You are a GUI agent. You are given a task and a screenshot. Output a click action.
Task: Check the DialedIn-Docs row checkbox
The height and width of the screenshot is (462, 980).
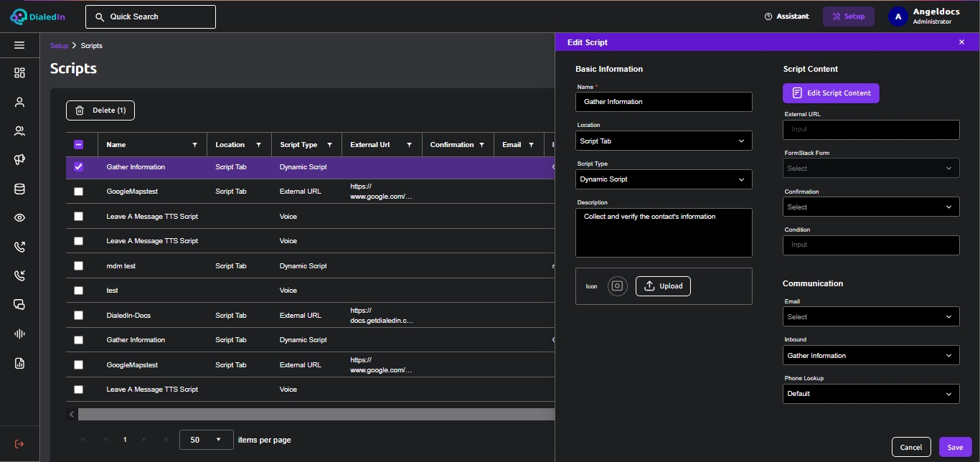point(79,316)
